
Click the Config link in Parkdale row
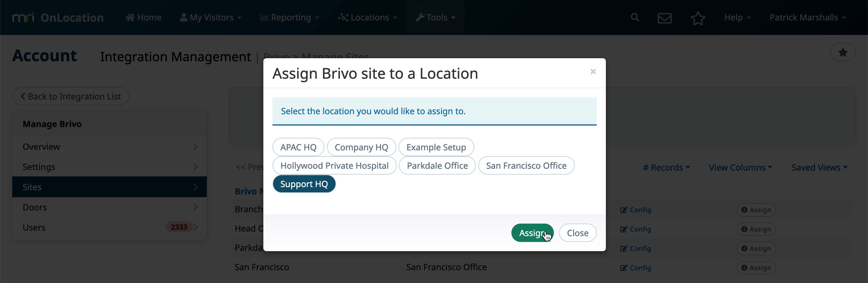[636, 248]
